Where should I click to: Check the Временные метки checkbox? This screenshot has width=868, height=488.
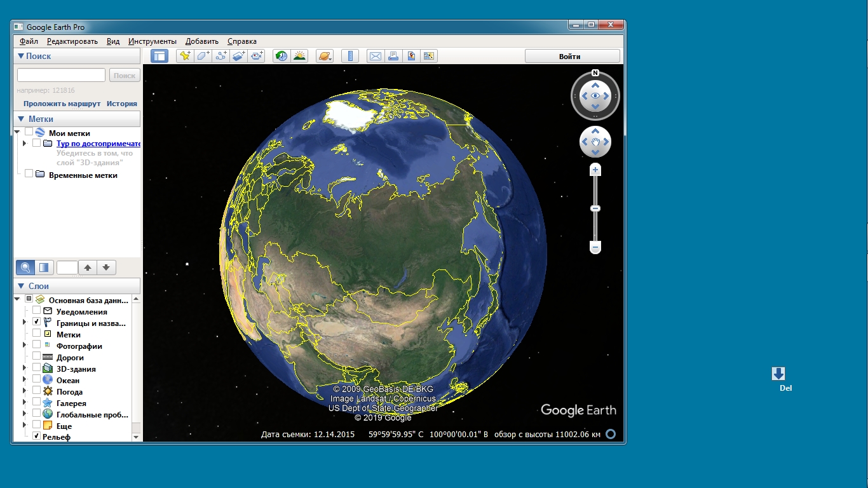[29, 174]
